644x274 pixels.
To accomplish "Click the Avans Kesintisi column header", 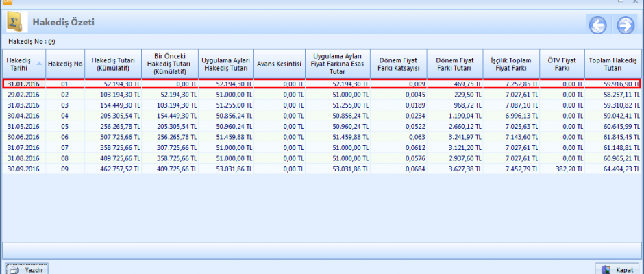I will click(x=279, y=64).
